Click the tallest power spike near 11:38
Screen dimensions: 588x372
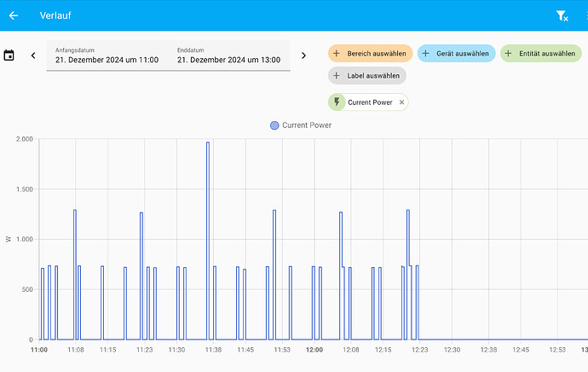[208, 241]
